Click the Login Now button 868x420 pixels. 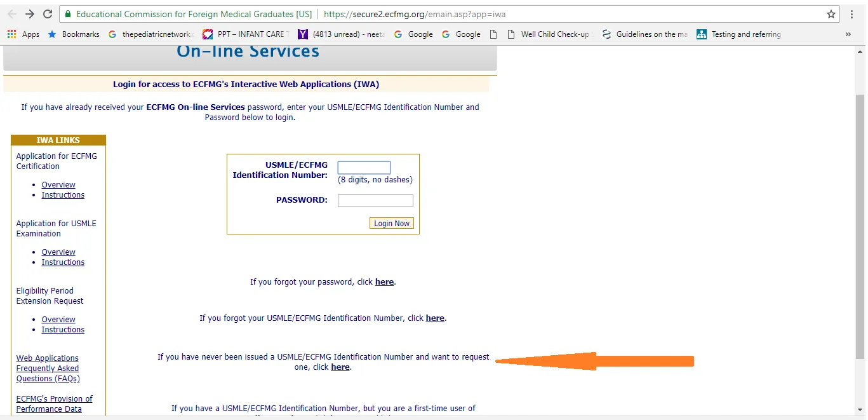click(391, 223)
